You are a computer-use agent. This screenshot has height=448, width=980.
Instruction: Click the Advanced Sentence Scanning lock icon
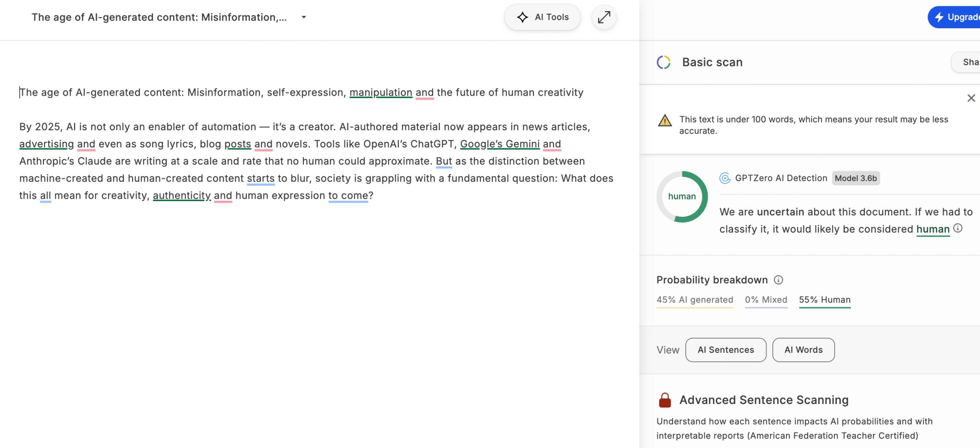[x=665, y=400]
